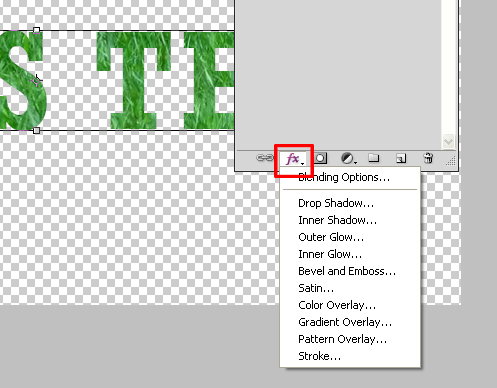Open Color Overlay effect
Viewport: 497px width, 388px height.
pyautogui.click(x=337, y=305)
